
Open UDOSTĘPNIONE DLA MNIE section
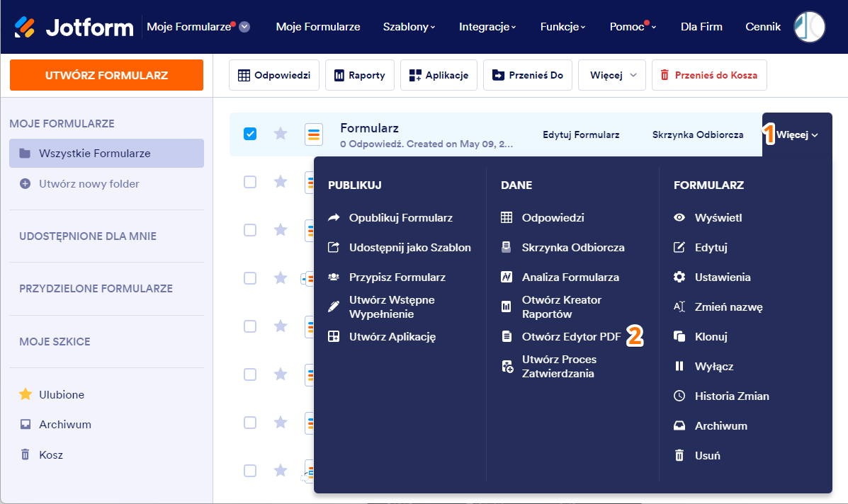coord(88,236)
